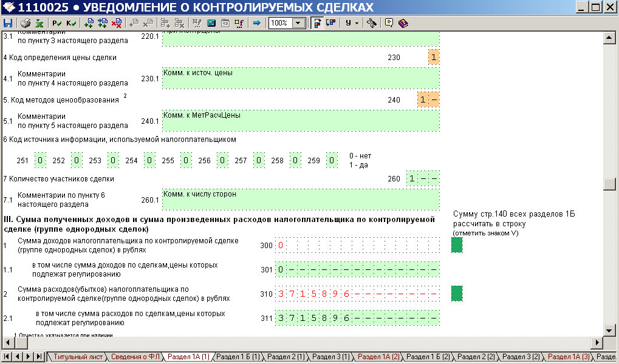Click the second colored cells icon
Viewport: 619px width, 364px height.
click(x=331, y=23)
